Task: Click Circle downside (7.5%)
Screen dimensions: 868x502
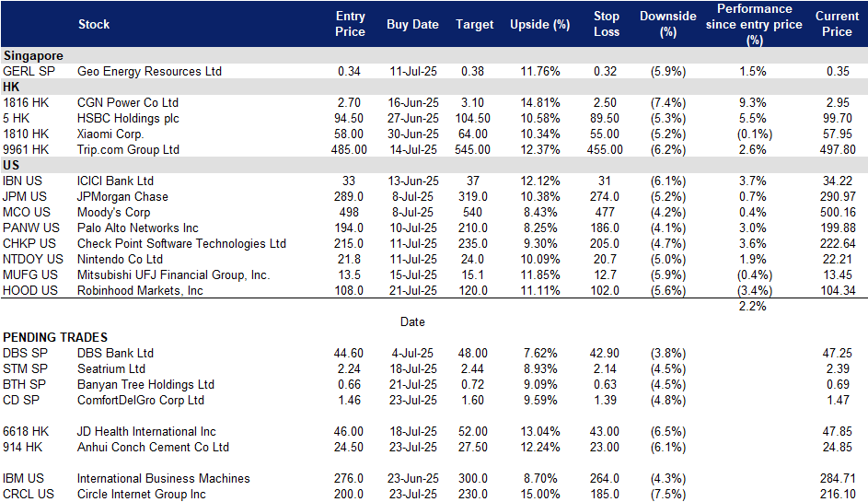Action: click(x=668, y=495)
